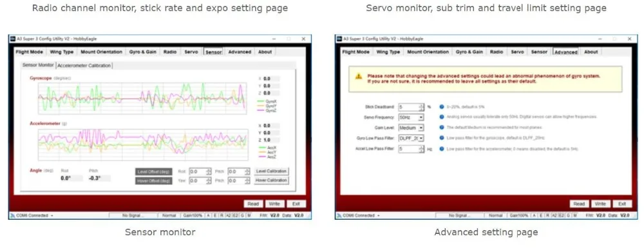Click the Hover Calibration button

(x=271, y=180)
